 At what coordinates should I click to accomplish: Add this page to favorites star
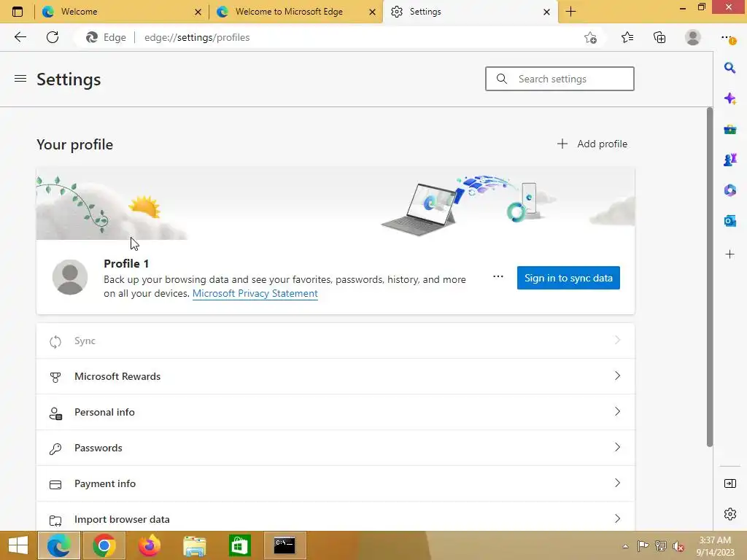point(590,38)
